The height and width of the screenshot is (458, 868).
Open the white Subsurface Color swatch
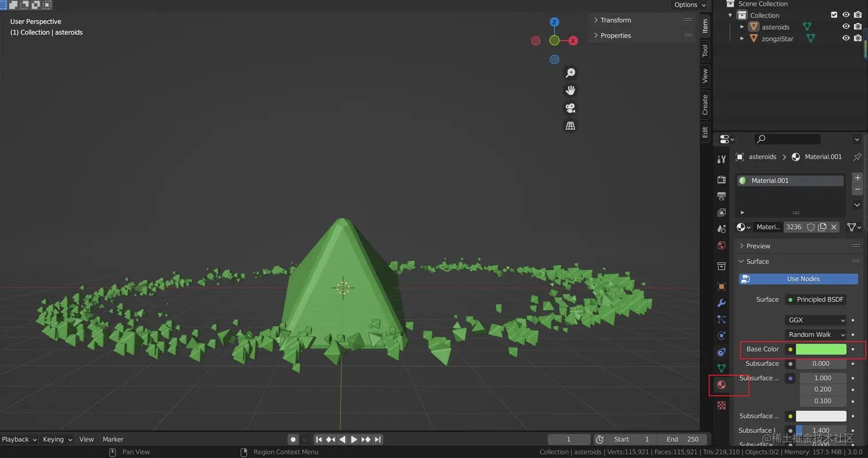(821, 416)
